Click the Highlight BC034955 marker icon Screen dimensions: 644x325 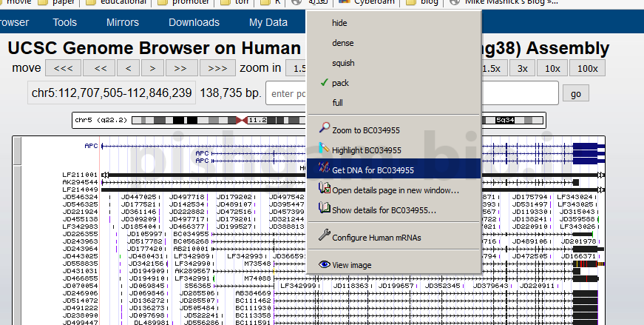323,149
